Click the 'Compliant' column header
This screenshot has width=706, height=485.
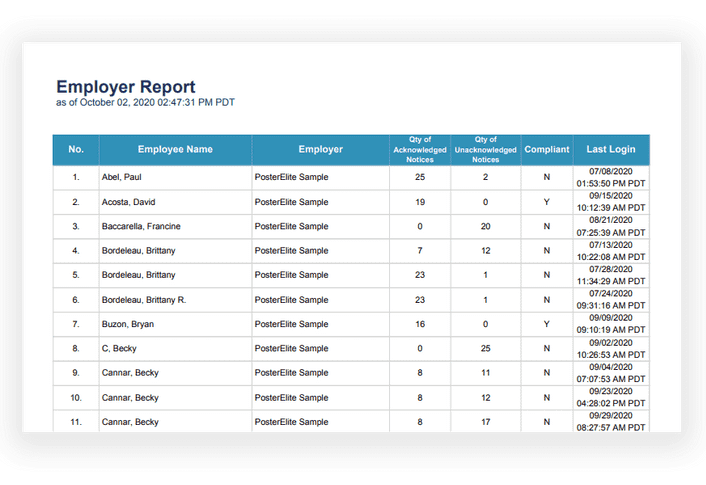point(547,150)
